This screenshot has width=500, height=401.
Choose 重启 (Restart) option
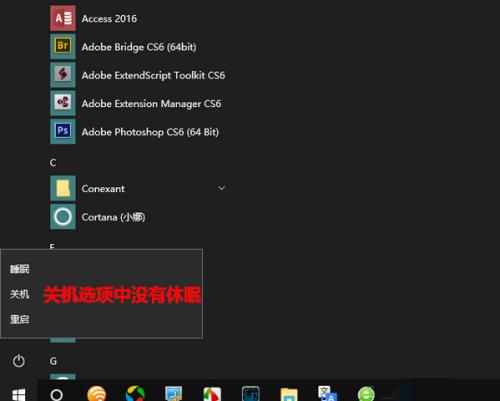click(x=19, y=320)
